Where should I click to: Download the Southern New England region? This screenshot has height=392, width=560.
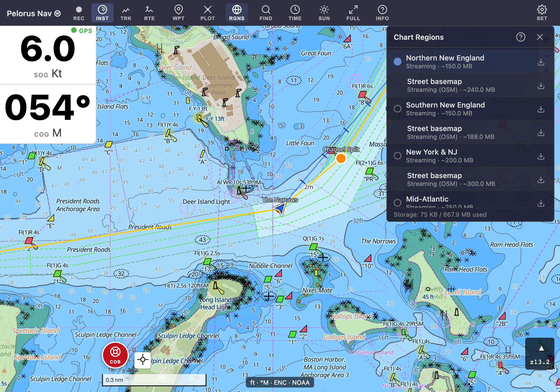click(541, 109)
